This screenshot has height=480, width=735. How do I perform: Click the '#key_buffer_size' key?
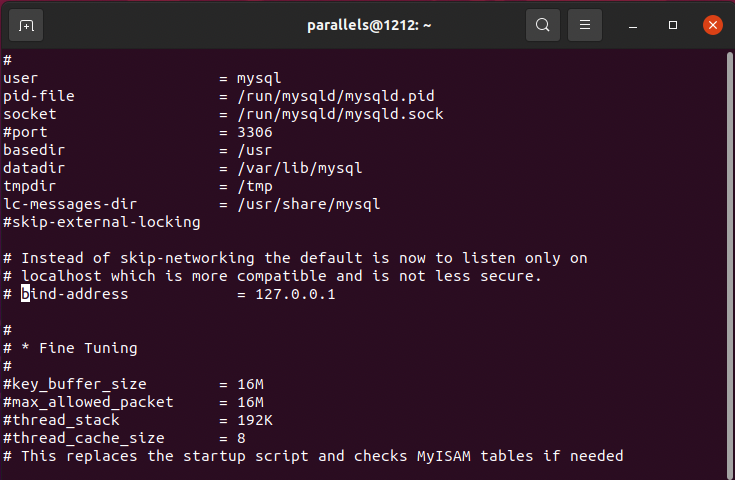(75, 384)
